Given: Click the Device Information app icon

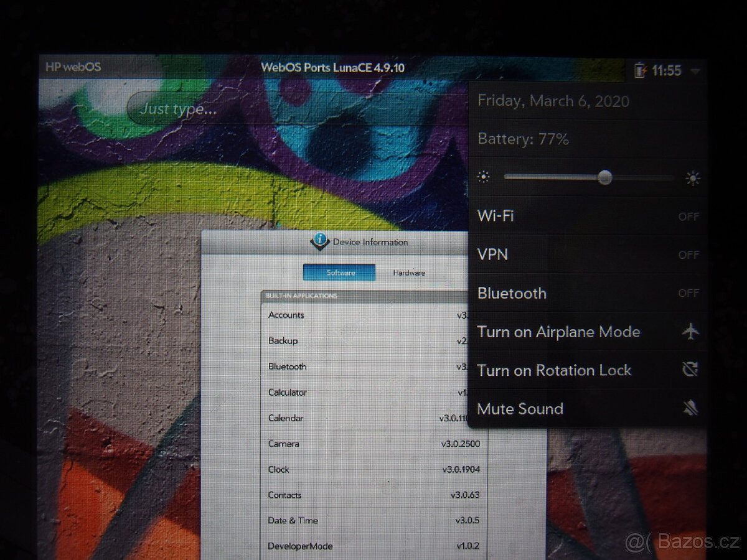Looking at the screenshot, I should 320,241.
